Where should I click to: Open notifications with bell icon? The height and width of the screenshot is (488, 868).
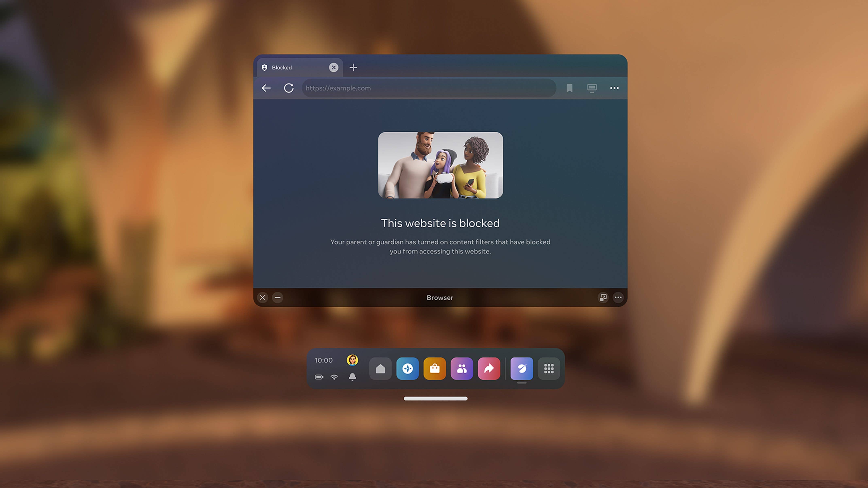tap(352, 377)
